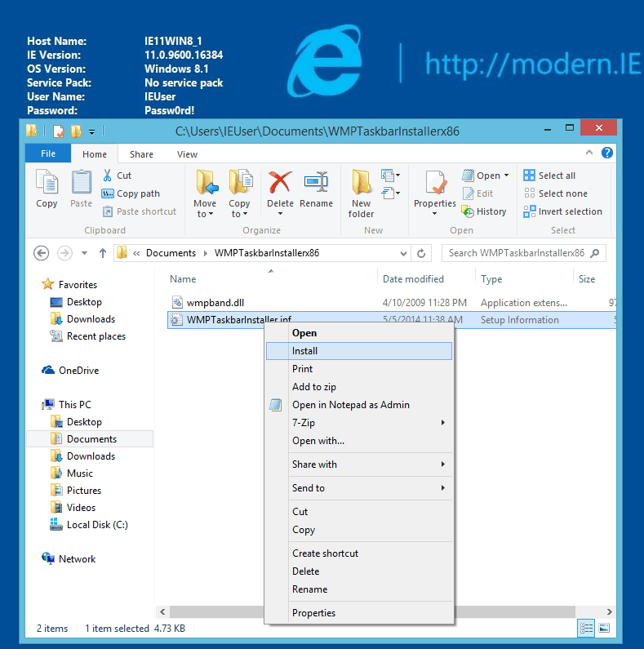Sort by the Name column header
This screenshot has height=649, width=644.
[271, 279]
